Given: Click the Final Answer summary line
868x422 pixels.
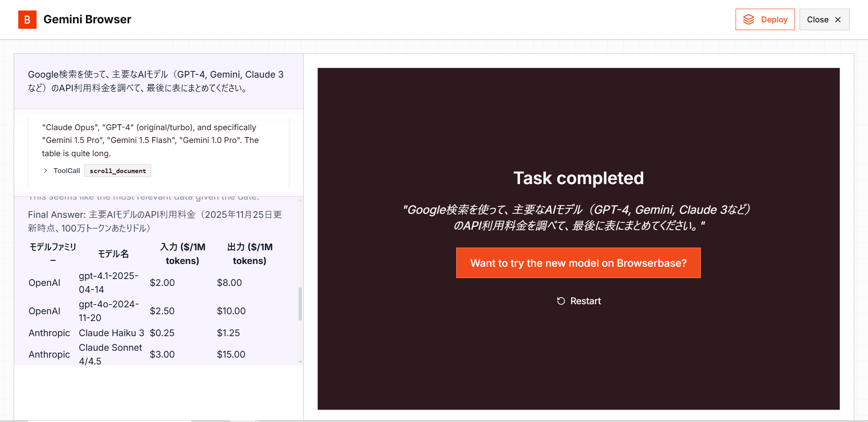Looking at the screenshot, I should (x=155, y=221).
